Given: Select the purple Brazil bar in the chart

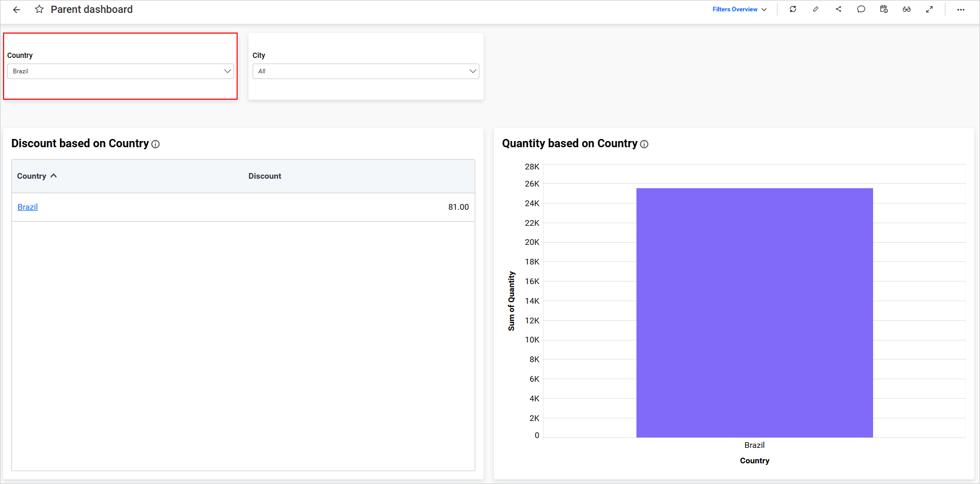Looking at the screenshot, I should click(754, 310).
